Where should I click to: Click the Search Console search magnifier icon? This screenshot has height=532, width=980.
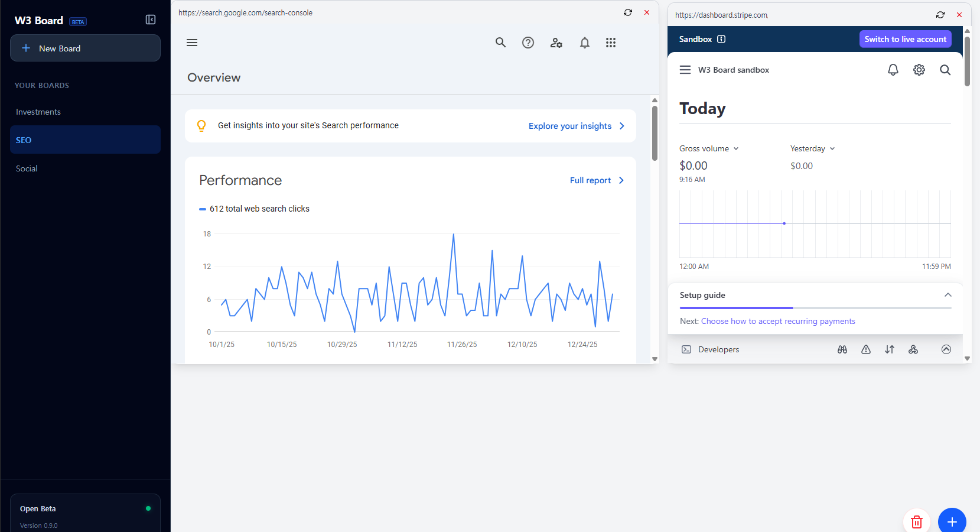coord(500,43)
